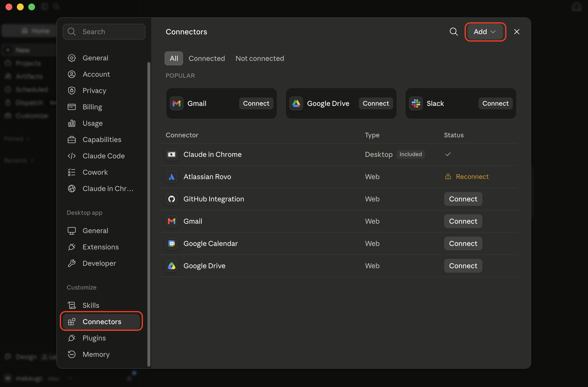
Task: Click the Google Calendar logo icon
Action: point(172,243)
